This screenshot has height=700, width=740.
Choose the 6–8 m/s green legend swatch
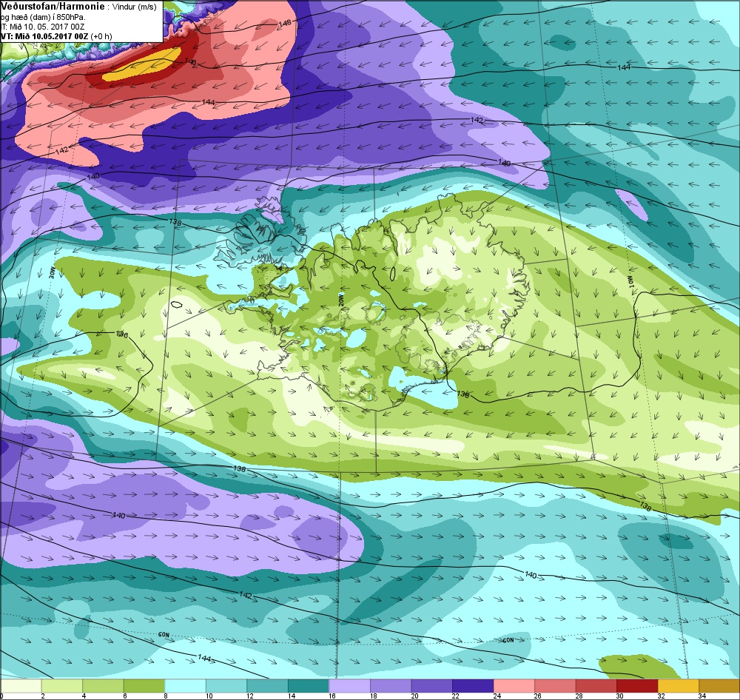[144, 685]
